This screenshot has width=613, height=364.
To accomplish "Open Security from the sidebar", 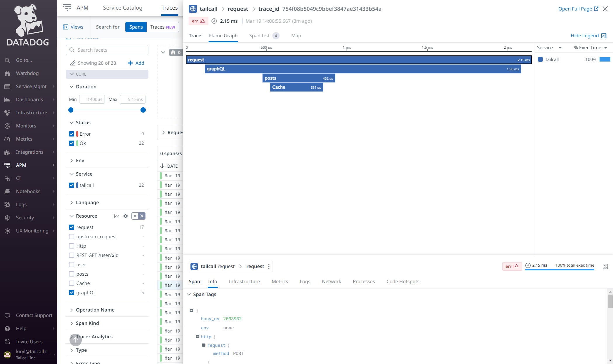I will 25,218.
